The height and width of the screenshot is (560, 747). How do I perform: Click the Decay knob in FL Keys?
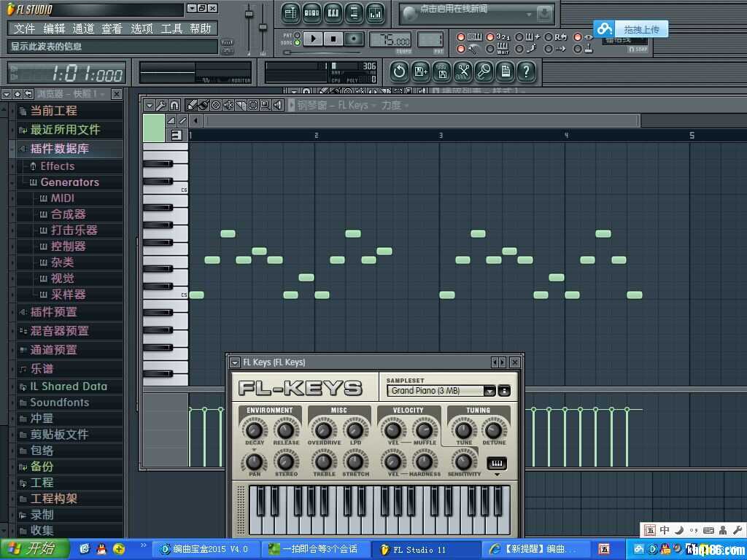pyautogui.click(x=255, y=429)
